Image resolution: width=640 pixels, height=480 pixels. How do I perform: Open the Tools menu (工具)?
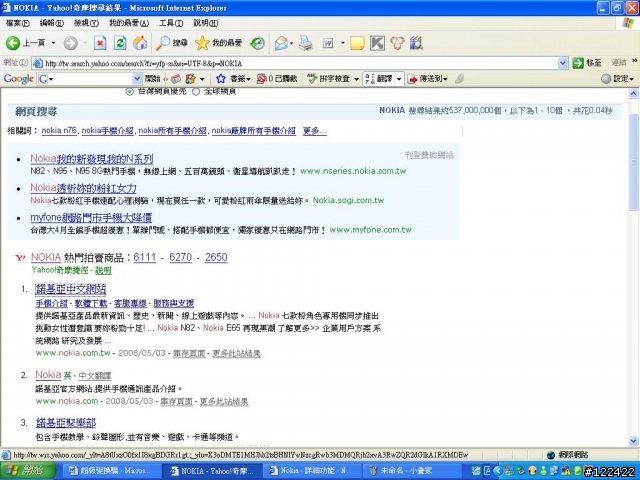(171, 23)
